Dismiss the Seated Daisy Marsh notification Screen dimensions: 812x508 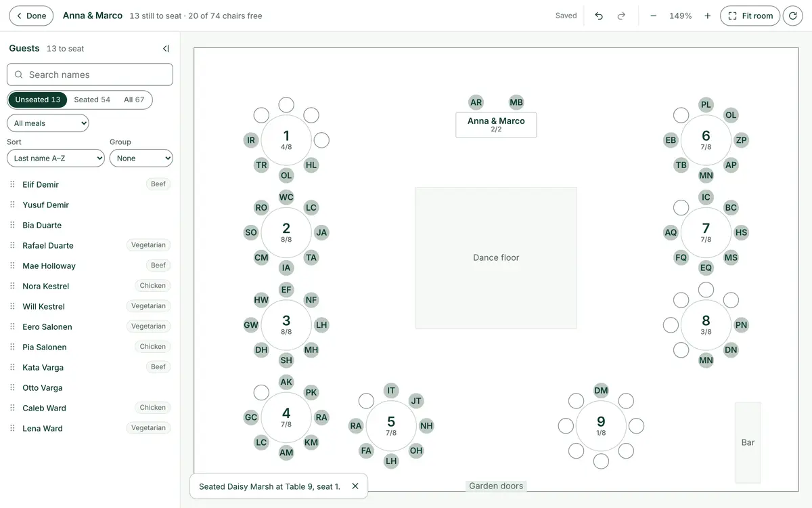[355, 486]
